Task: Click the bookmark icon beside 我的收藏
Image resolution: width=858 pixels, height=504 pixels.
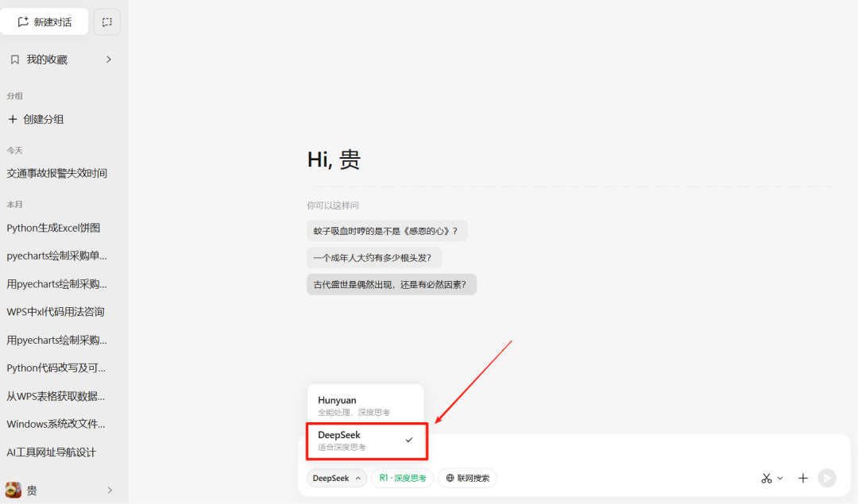Action: point(14,59)
